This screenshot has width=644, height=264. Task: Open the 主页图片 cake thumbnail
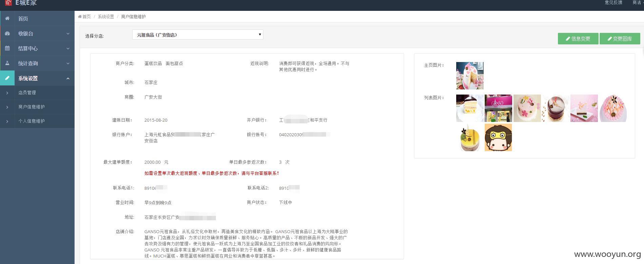[470, 76]
